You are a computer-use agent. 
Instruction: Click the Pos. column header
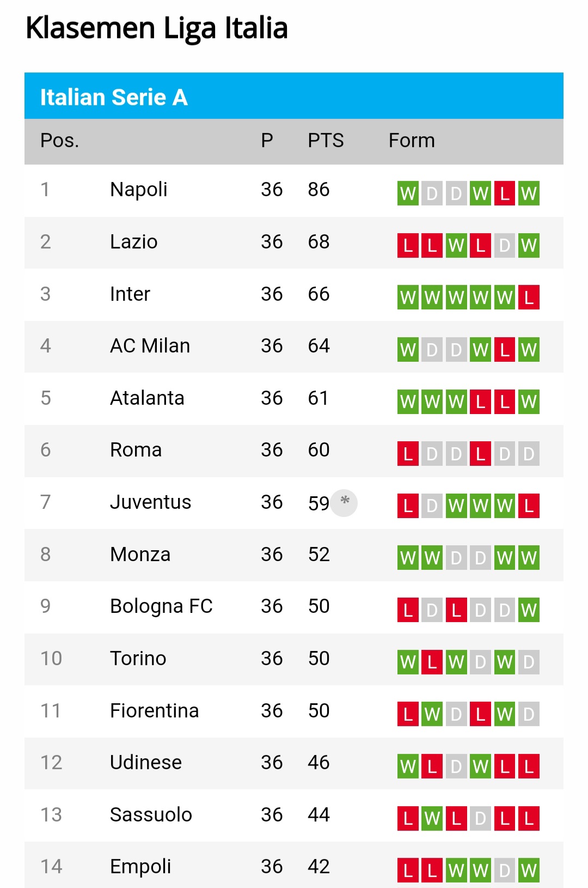60,141
